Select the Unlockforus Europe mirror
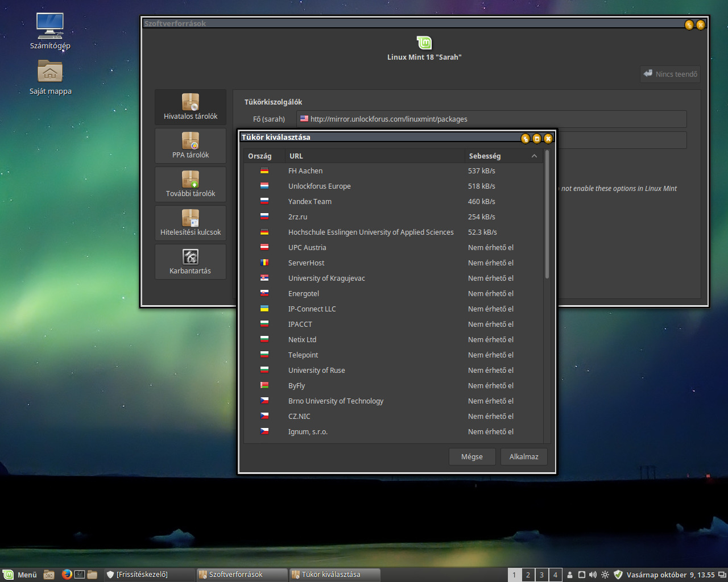Viewport: 728px width, 582px height. click(x=393, y=186)
